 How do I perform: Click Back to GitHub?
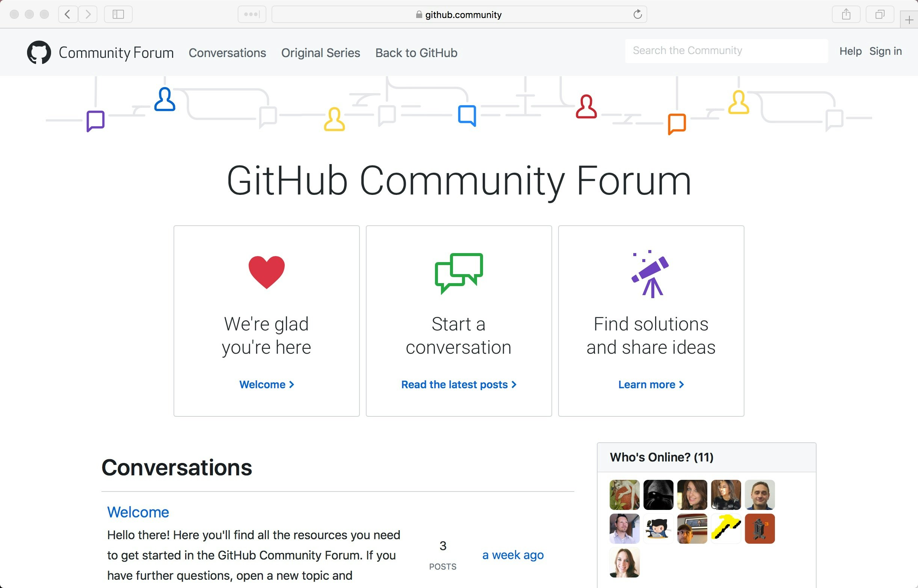[416, 53]
